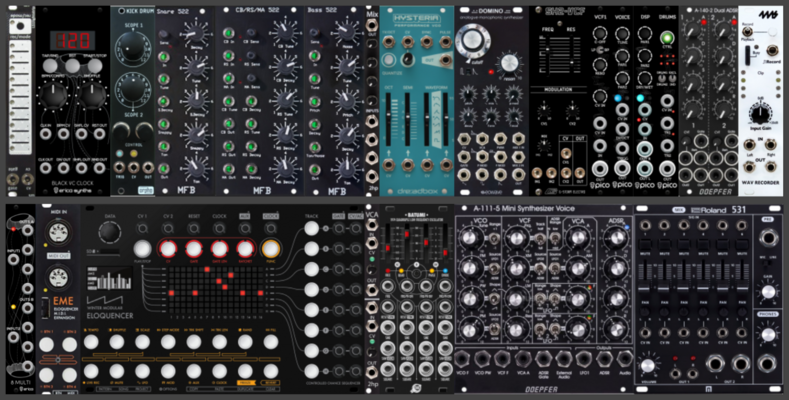Click the Decay knob on Snare 522
This screenshot has height=400, width=789.
click(x=193, y=33)
